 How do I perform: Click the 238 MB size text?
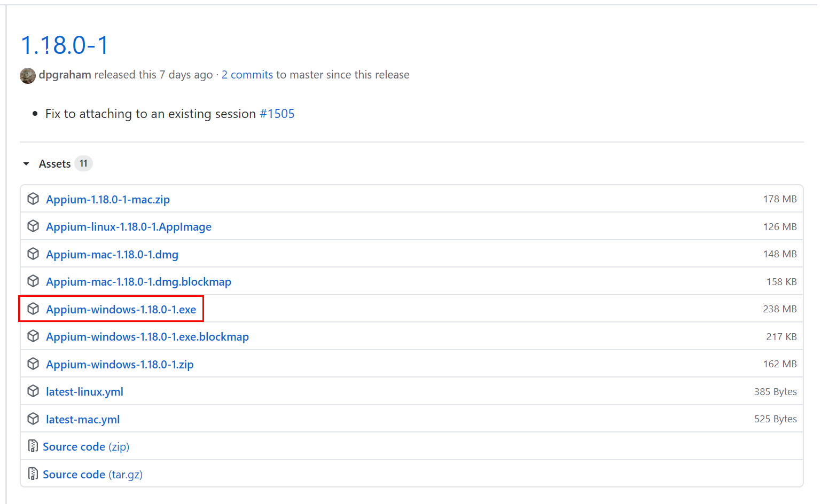click(780, 309)
